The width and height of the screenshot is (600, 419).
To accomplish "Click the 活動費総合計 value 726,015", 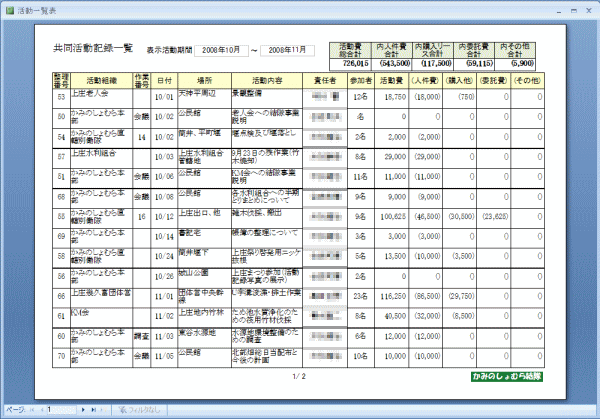I will click(x=356, y=62).
